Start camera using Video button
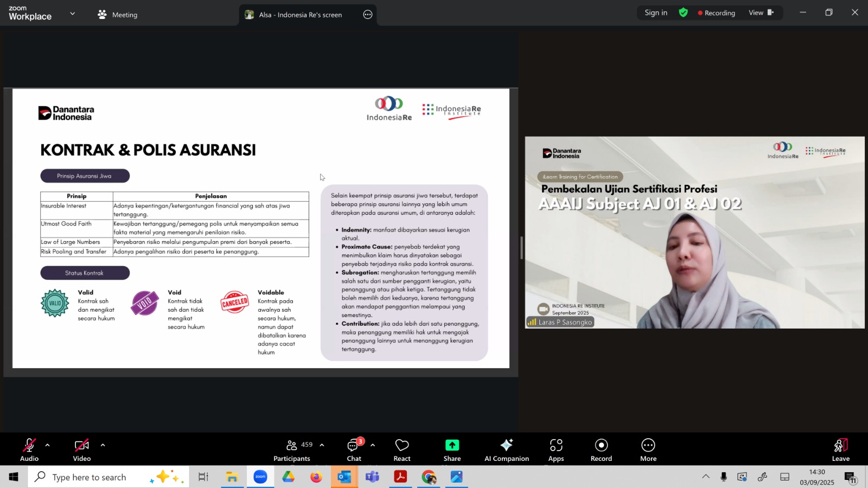Viewport: 868px width, 488px height. (x=82, y=450)
